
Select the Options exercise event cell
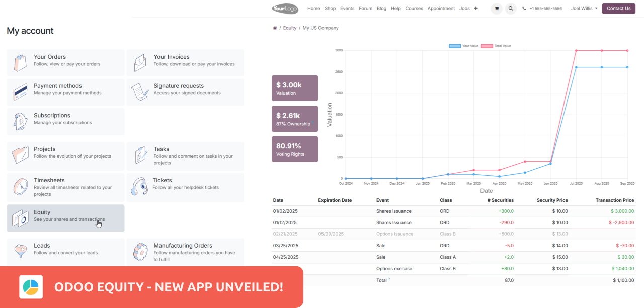[x=394, y=269]
